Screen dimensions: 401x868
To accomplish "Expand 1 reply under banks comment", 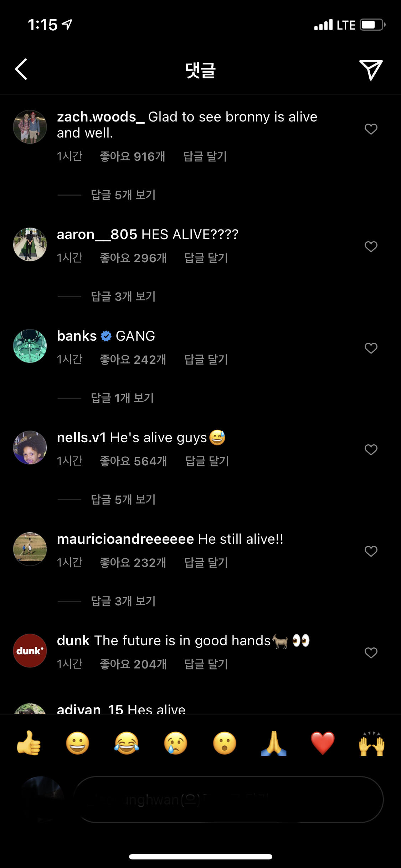I will 122,398.
